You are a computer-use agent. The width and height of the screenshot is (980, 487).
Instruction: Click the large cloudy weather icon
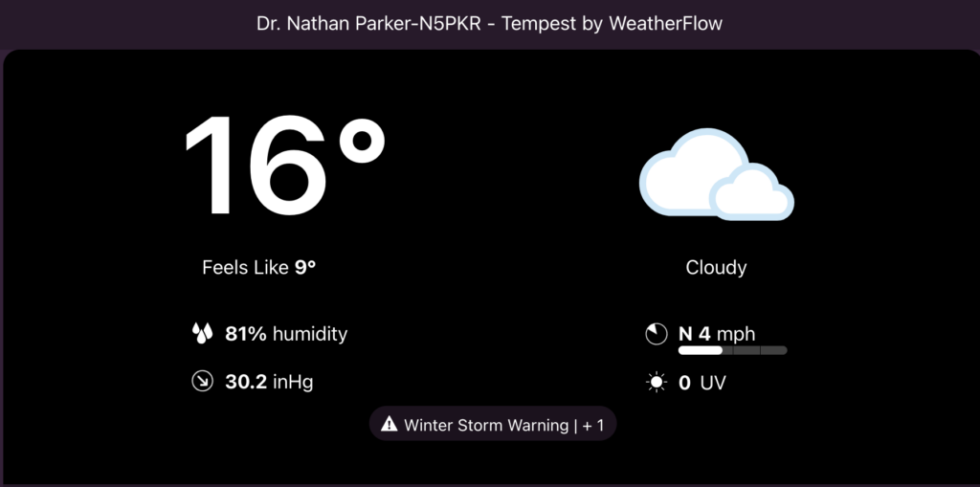pyautogui.click(x=716, y=175)
